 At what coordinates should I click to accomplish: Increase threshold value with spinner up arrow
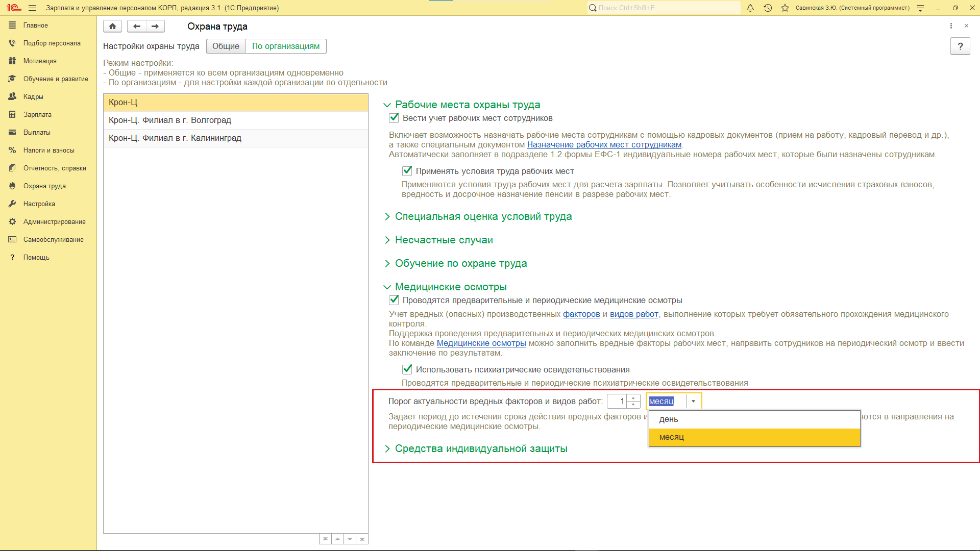(633, 398)
